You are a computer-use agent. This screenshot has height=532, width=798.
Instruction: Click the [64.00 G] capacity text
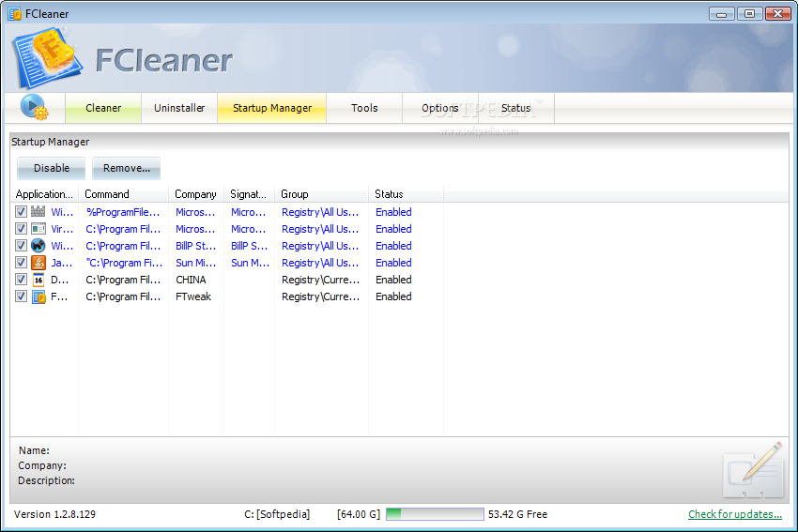(359, 514)
